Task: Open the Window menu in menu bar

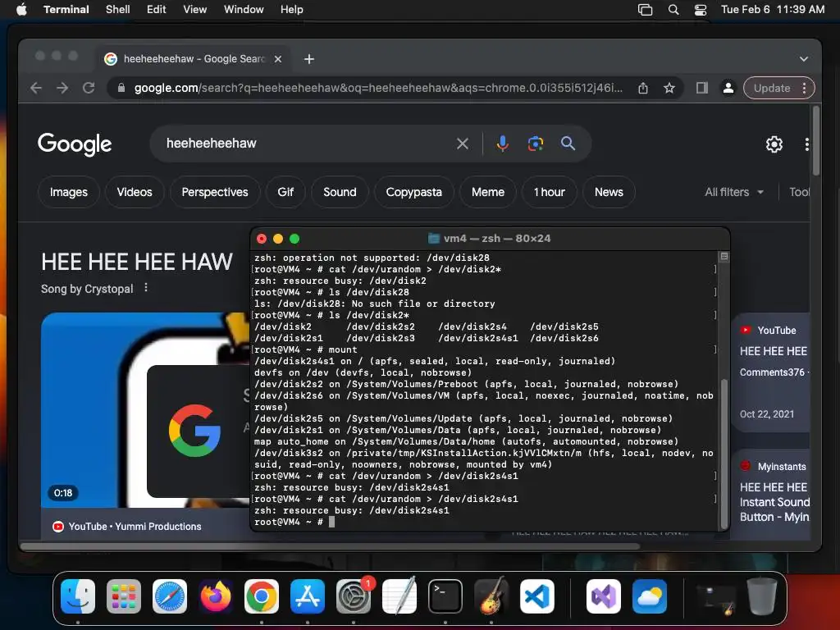Action: coord(244,9)
